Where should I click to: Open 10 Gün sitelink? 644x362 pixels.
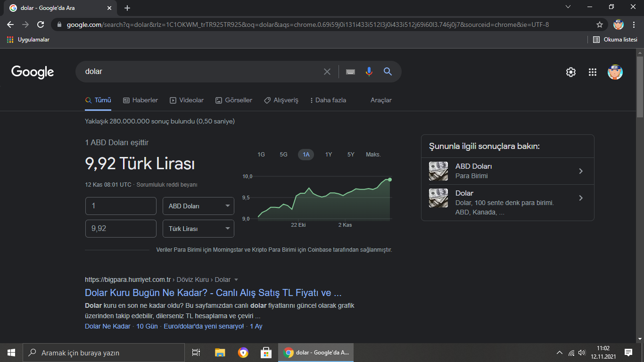point(147,326)
